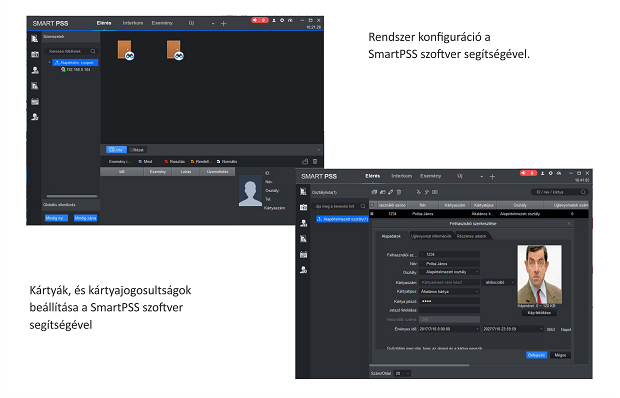Click pencil edit icon in lower-right window toolbar
The image size is (620, 398).
pos(391,192)
